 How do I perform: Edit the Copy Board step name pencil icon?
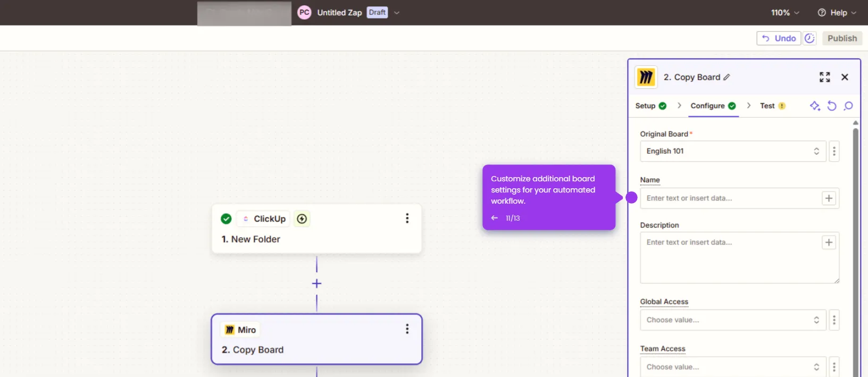(727, 77)
